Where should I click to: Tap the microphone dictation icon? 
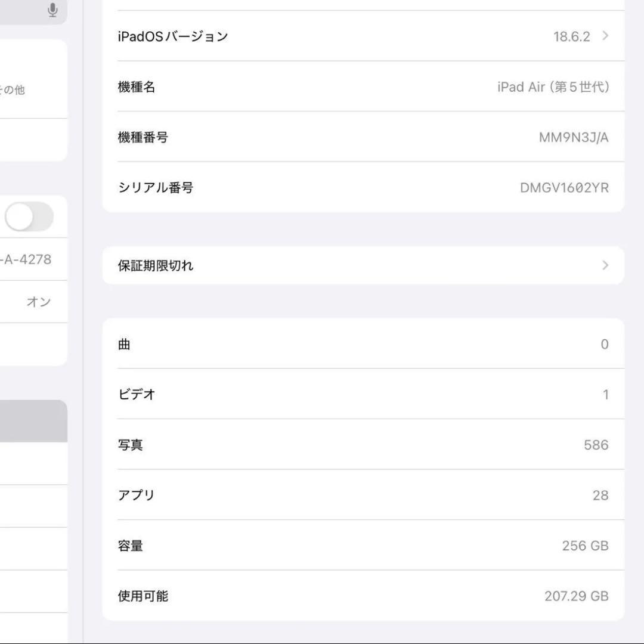tap(52, 10)
